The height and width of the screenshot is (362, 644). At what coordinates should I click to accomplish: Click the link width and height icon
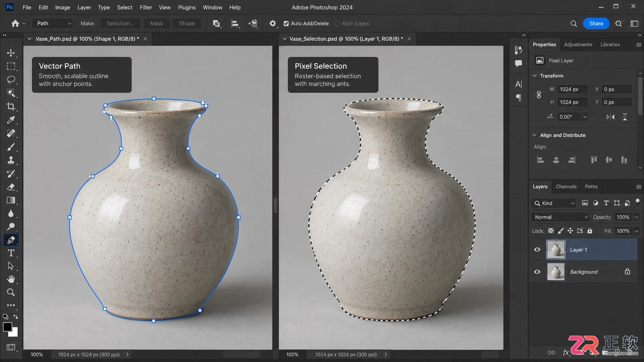point(539,95)
